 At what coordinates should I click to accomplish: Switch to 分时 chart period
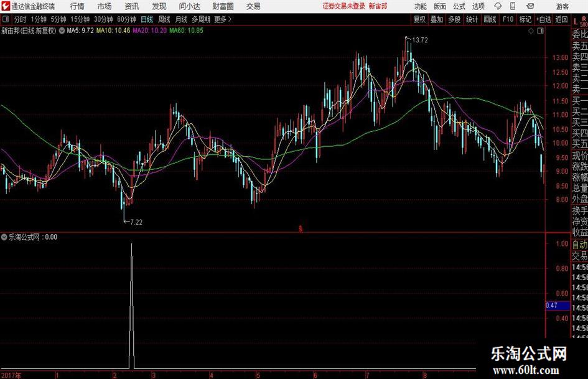[x=20, y=19]
